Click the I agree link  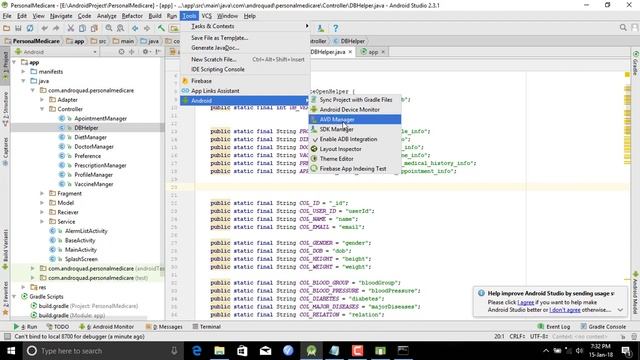525,302
